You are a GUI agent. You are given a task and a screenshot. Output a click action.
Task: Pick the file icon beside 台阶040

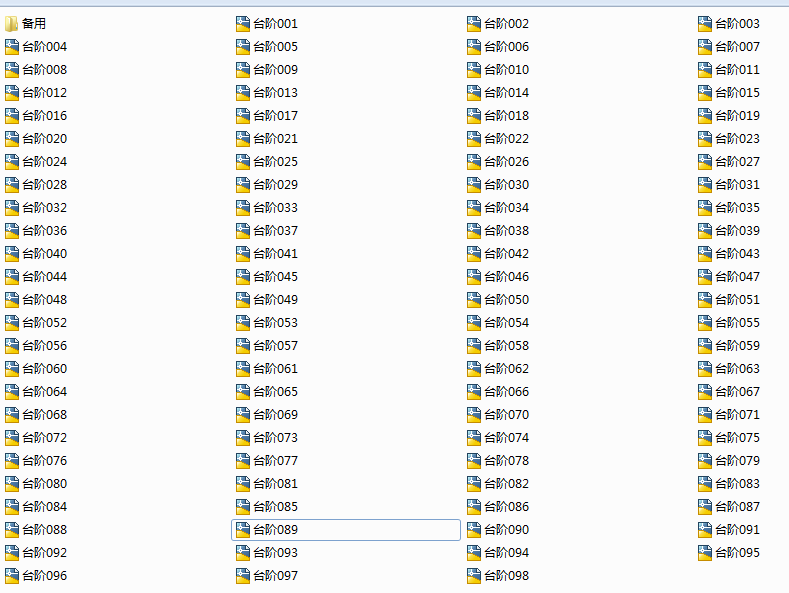pos(12,254)
